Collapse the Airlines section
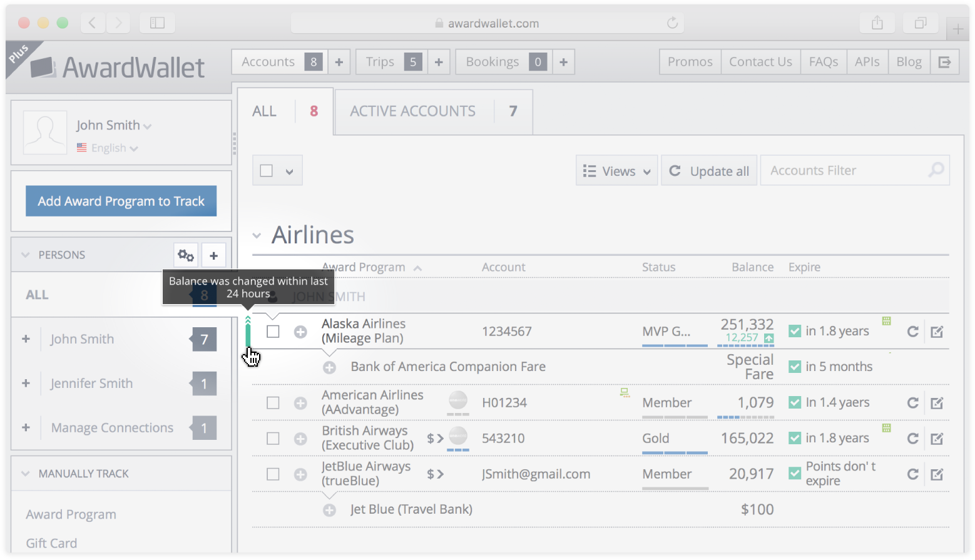 coord(257,236)
